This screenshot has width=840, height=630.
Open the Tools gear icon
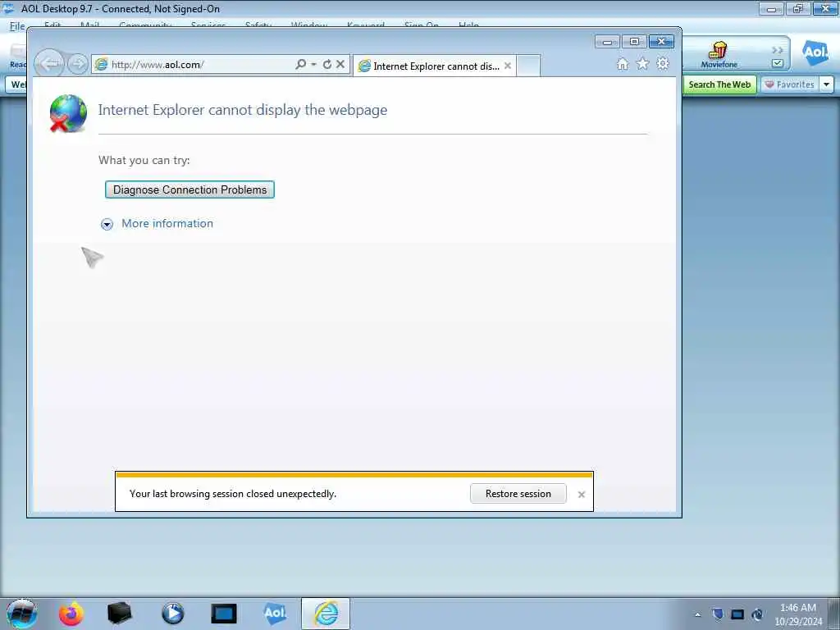coord(663,64)
